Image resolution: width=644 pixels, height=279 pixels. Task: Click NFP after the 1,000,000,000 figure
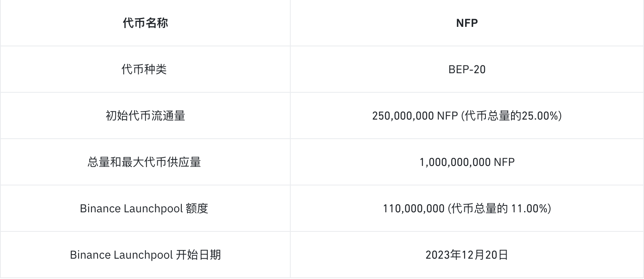(504, 162)
